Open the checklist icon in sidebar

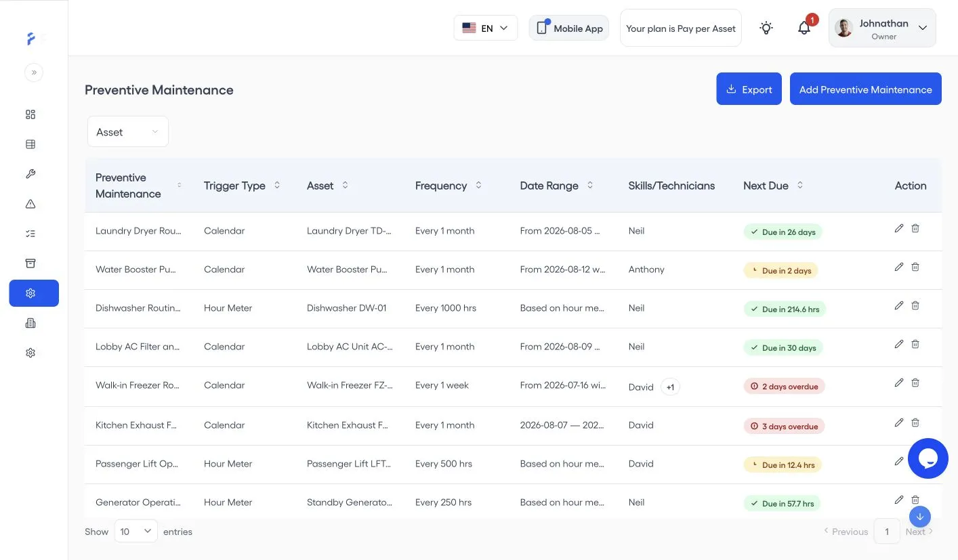click(x=30, y=234)
